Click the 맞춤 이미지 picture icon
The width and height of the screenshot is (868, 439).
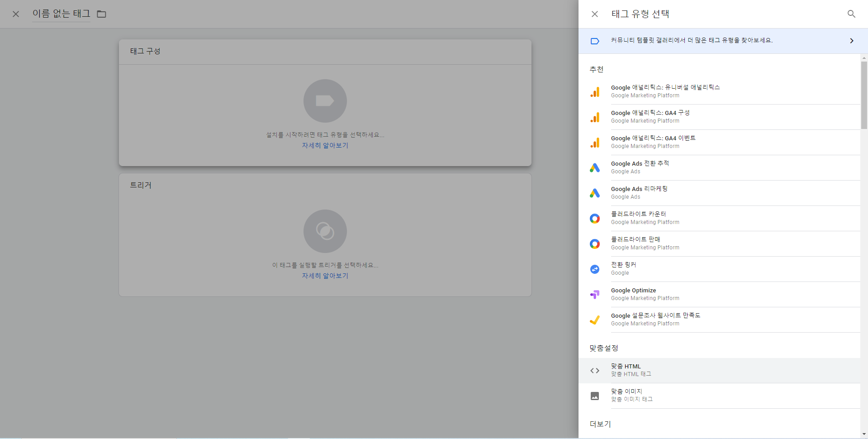pyautogui.click(x=595, y=396)
